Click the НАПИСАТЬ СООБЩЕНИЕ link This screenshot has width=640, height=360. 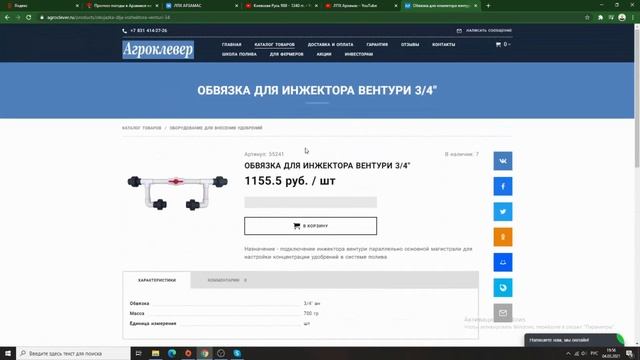[489, 31]
